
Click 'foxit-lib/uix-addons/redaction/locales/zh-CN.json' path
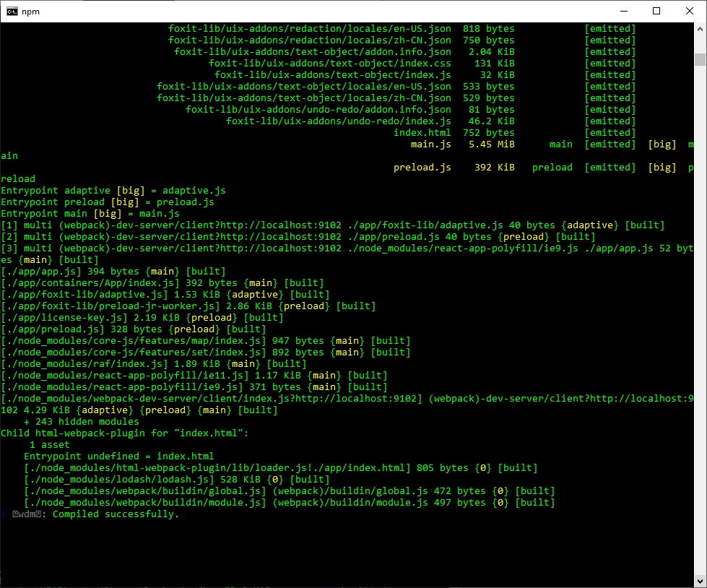point(309,40)
